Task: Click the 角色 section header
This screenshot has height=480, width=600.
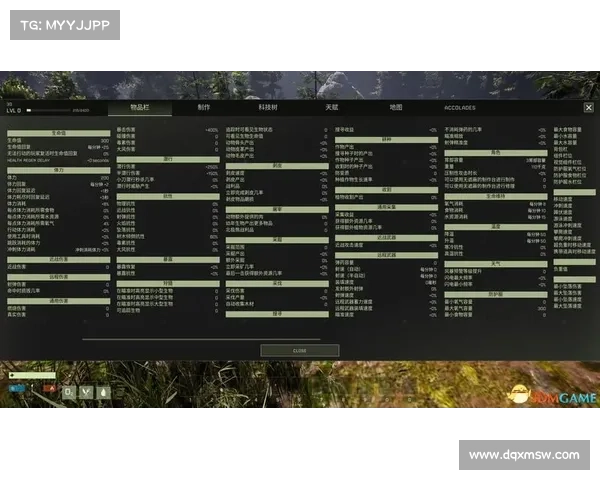Action: click(496, 153)
